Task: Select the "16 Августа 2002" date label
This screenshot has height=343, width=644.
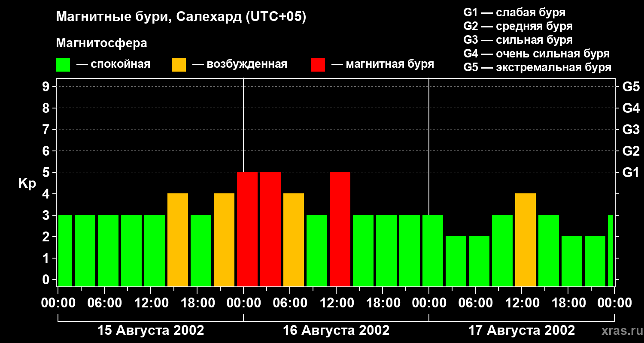Action: click(x=336, y=331)
